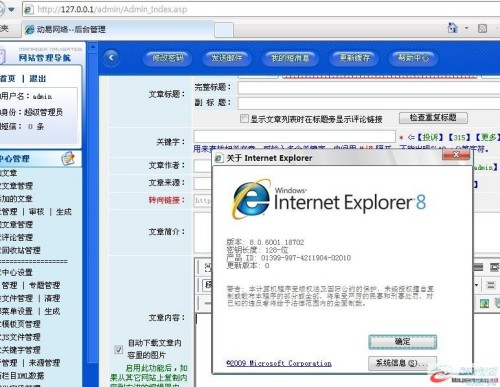500x387 pixels.
Task: Select the 动易网络--后台管理 browser tab
Action: (118, 29)
